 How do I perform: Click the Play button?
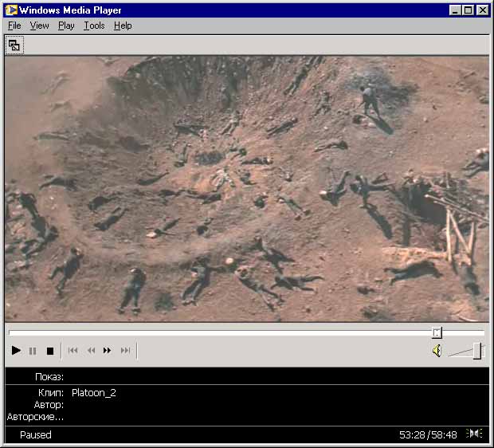16,351
